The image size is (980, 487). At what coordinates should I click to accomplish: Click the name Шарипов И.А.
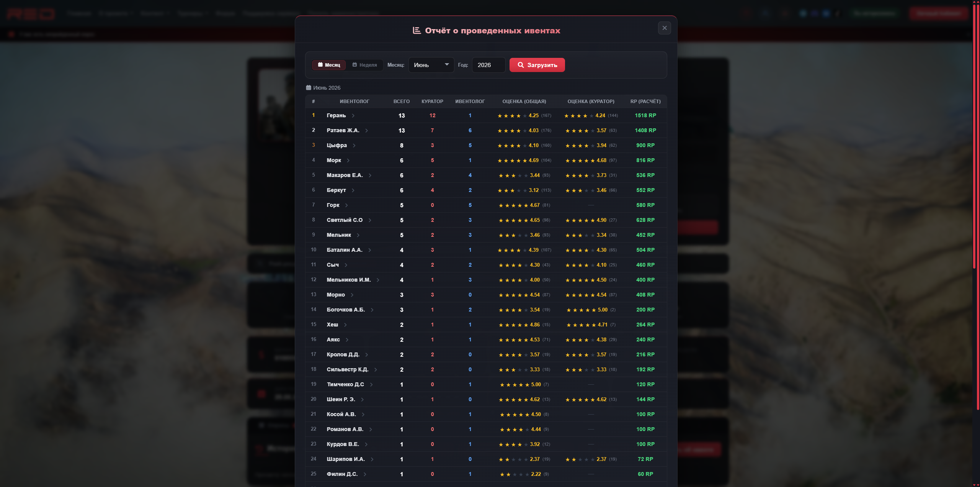pos(346,459)
